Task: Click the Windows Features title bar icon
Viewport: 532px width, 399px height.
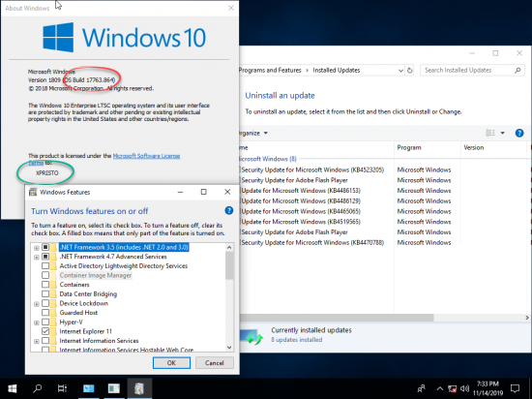Action: click(x=33, y=192)
